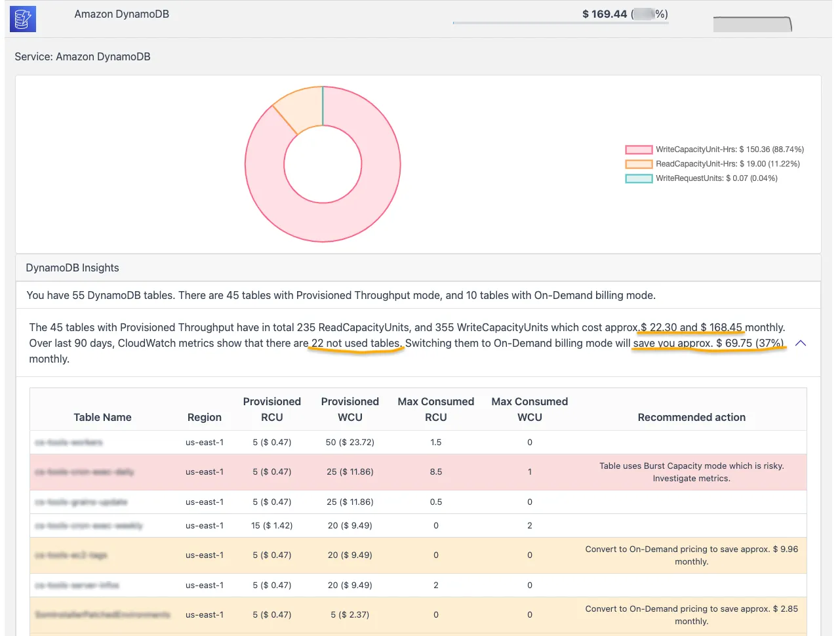Click the 1.5 max consumed RCU cell

pyautogui.click(x=436, y=443)
